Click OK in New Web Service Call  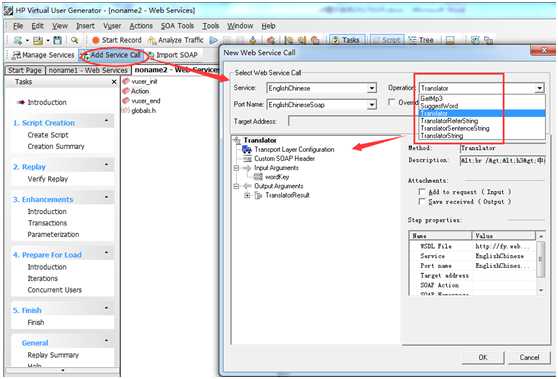pyautogui.click(x=483, y=357)
